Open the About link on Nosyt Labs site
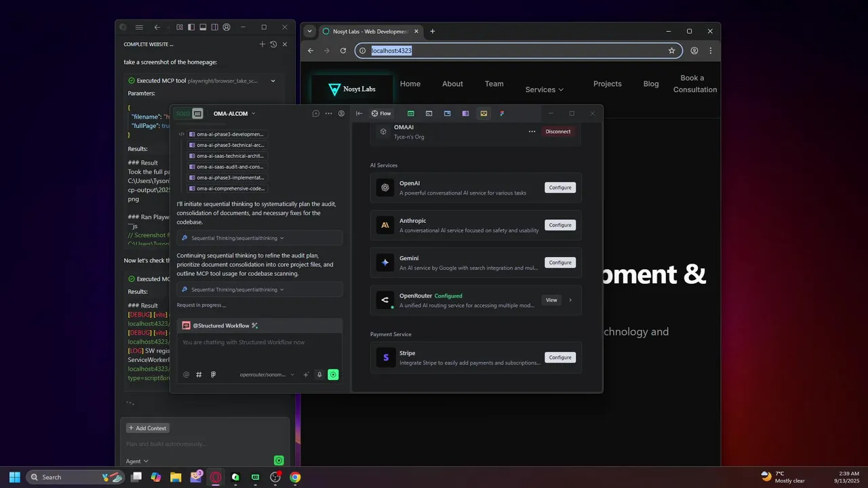The width and height of the screenshot is (868, 488). [452, 84]
